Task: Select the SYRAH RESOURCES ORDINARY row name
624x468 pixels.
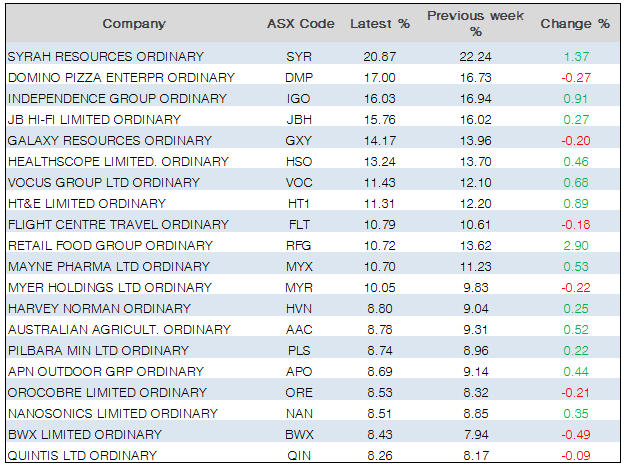Action: point(105,56)
